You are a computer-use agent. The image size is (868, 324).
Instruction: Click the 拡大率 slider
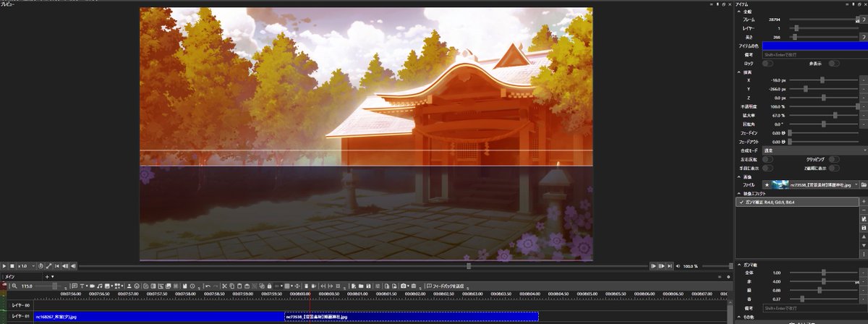[823, 115]
